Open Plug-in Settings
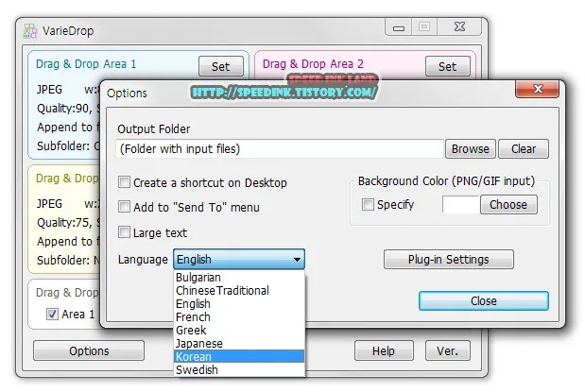 [x=449, y=259]
